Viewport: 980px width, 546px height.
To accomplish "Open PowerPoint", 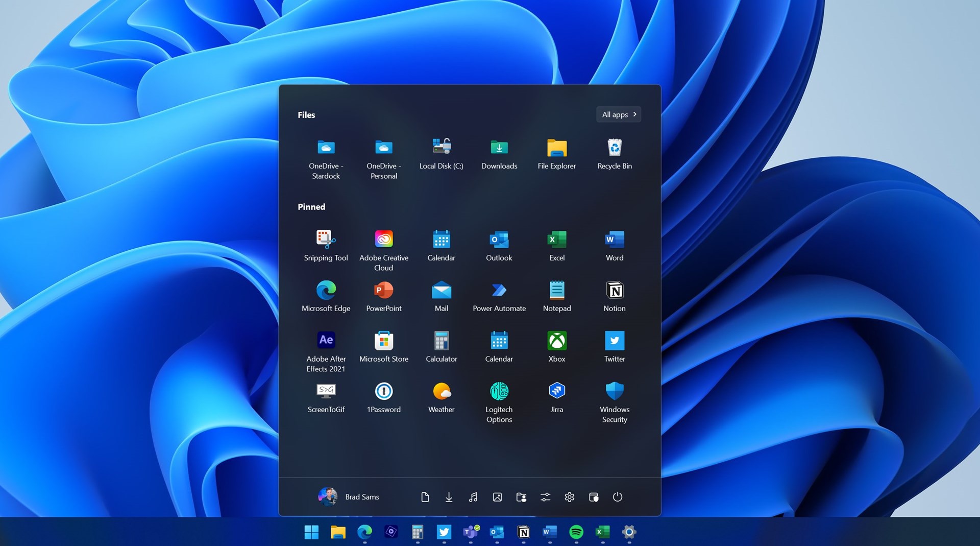I will coord(384,296).
